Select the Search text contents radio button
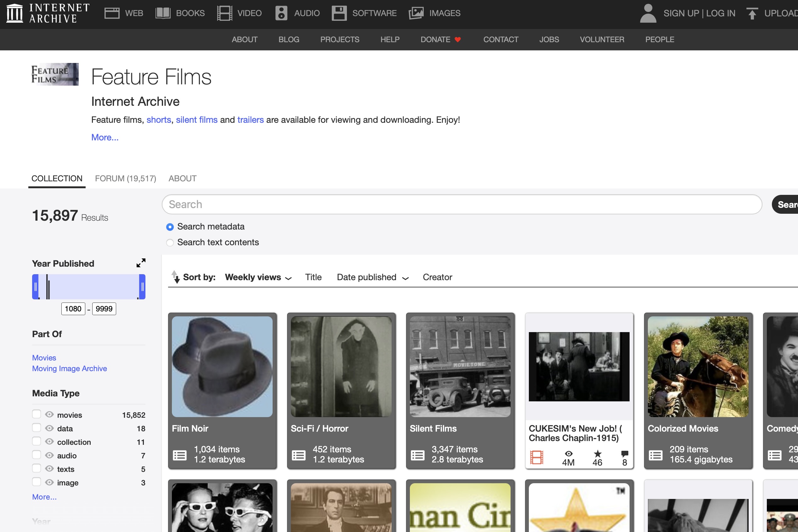798x532 pixels. 170,243
